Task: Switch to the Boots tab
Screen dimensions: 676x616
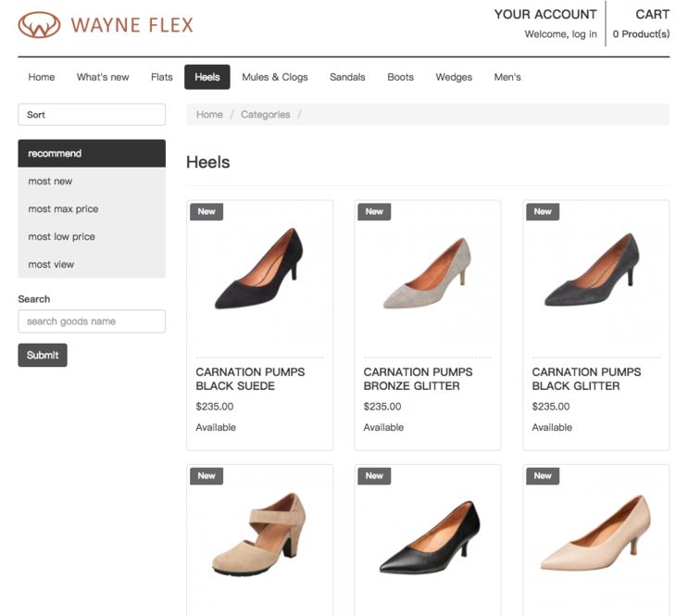Action: pyautogui.click(x=400, y=78)
